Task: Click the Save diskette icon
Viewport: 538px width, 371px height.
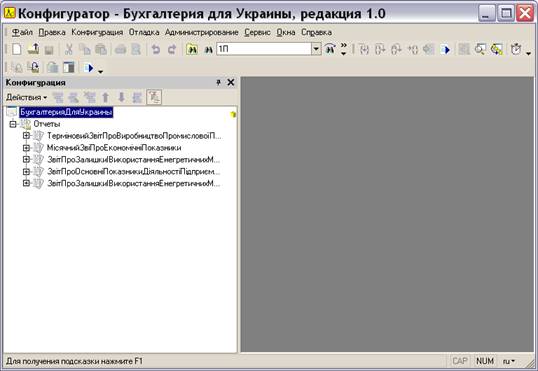Action: point(49,50)
